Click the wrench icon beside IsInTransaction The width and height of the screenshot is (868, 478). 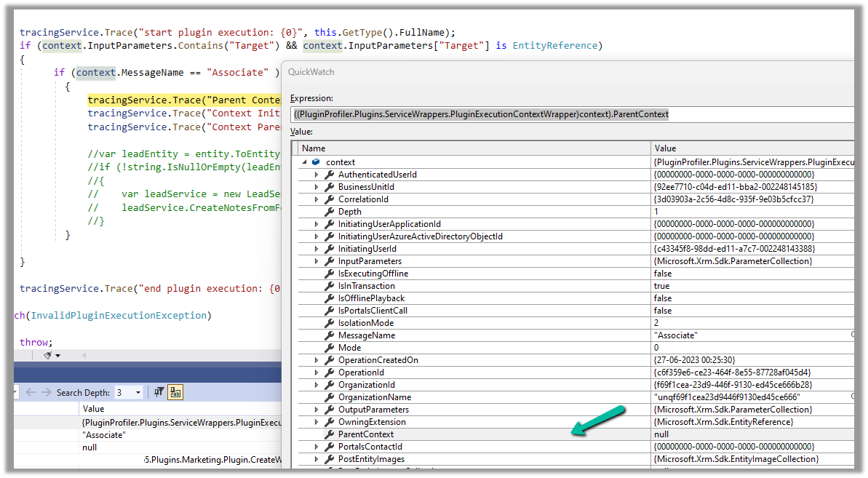(329, 286)
